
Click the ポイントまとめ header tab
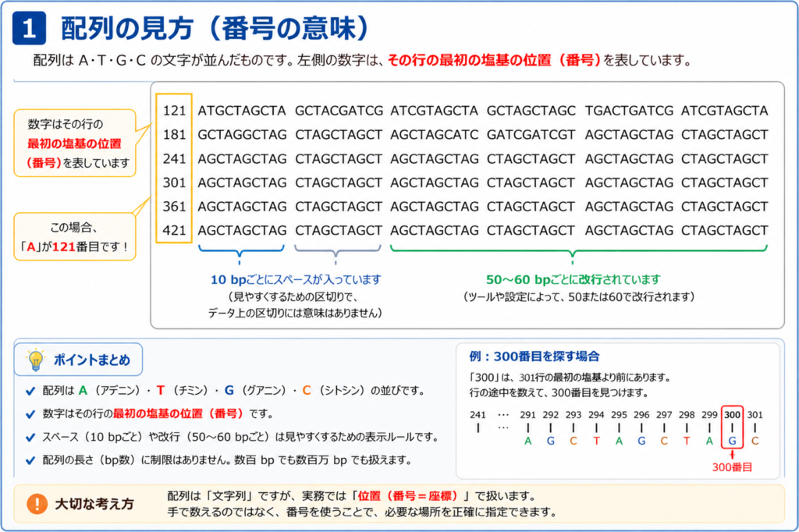tap(78, 360)
